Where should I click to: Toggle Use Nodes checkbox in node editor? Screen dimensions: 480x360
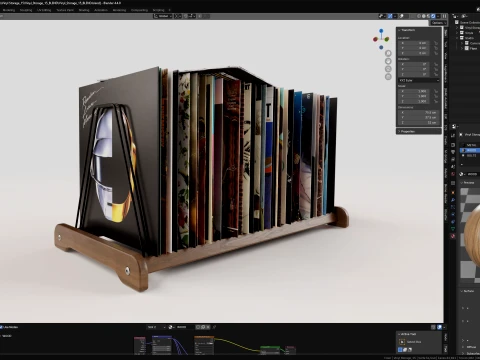(x=1, y=327)
